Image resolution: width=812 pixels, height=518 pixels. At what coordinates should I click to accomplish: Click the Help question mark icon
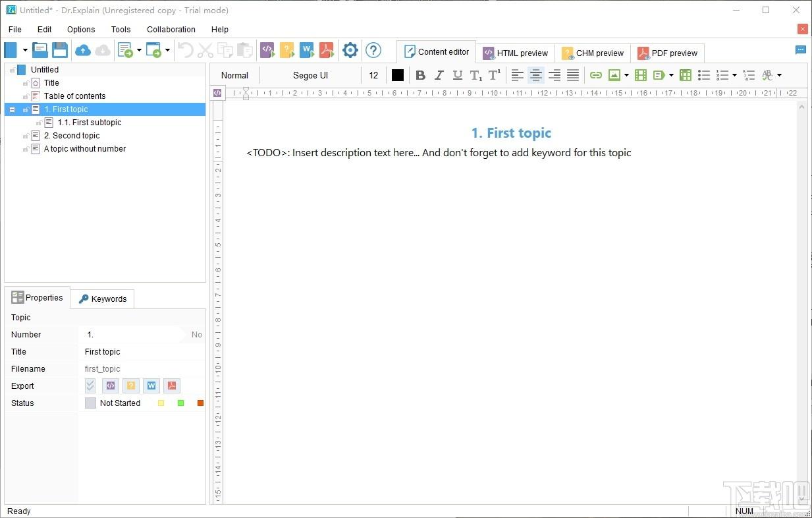click(373, 50)
